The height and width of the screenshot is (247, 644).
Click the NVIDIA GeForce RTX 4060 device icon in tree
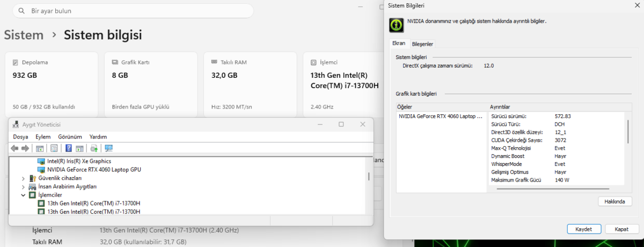click(41, 169)
